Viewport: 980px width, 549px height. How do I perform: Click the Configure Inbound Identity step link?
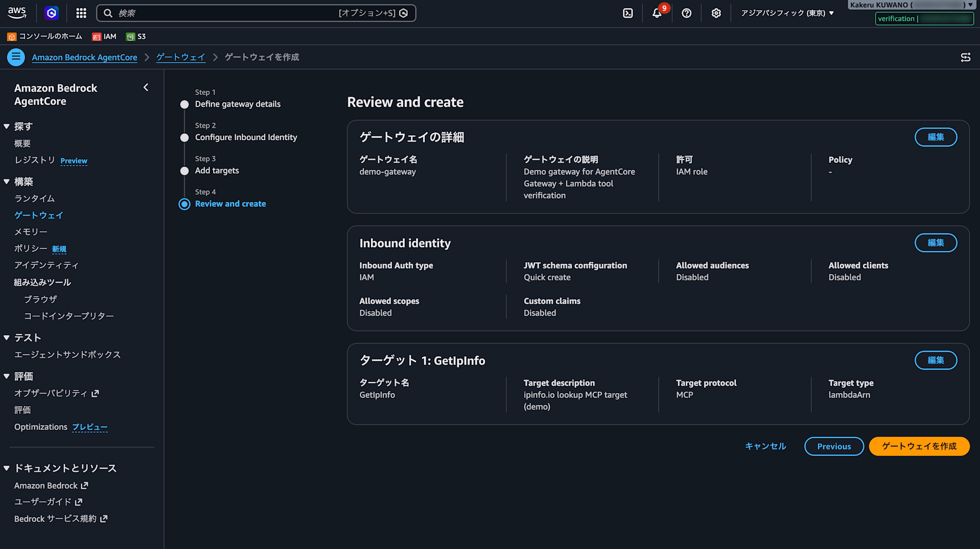click(x=246, y=137)
